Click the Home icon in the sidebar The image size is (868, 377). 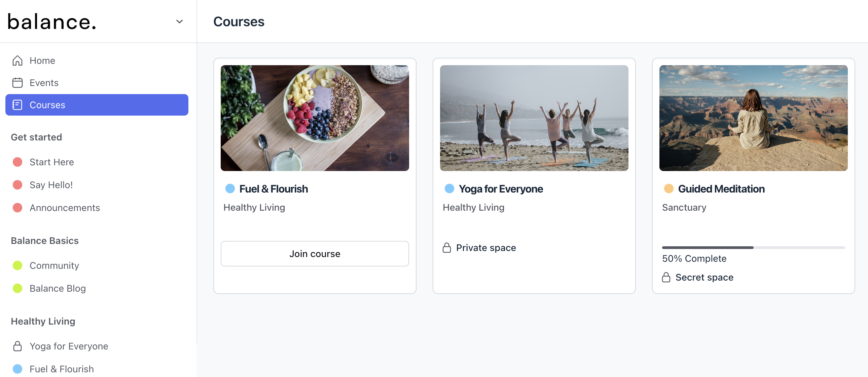[17, 60]
